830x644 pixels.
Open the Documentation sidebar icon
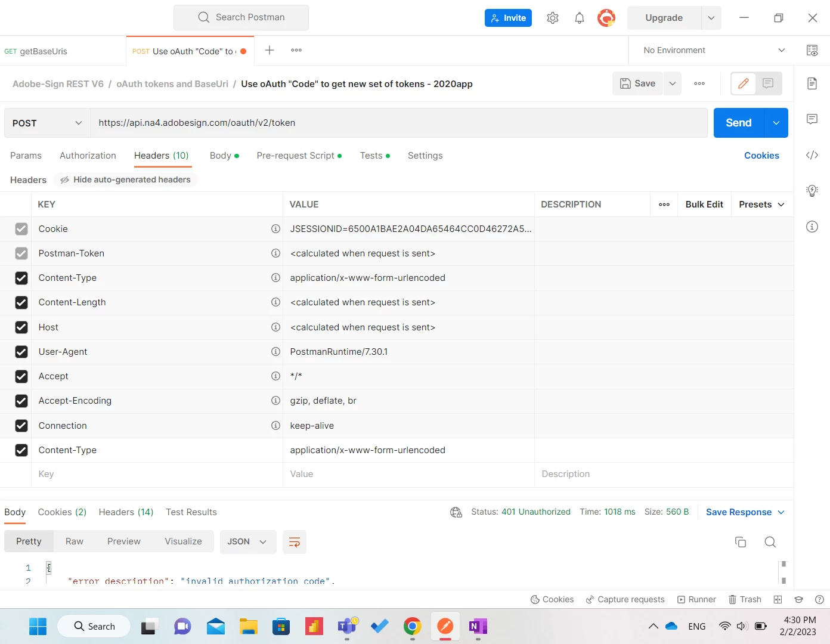pyautogui.click(x=812, y=83)
